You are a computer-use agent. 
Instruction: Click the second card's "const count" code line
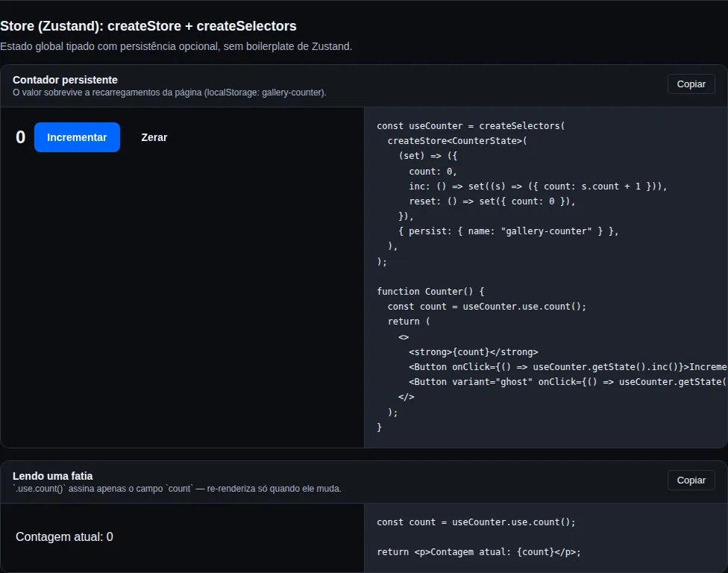pyautogui.click(x=477, y=522)
